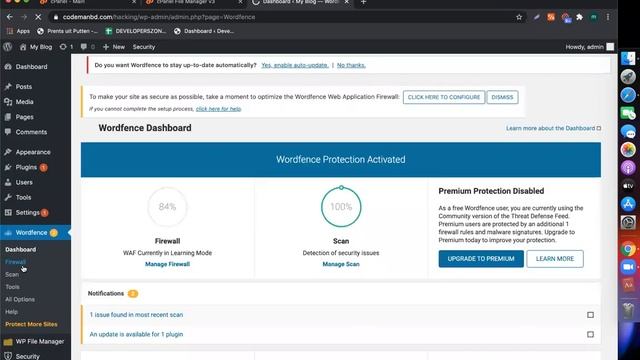Screen dimensions: 640x360
Task: Open the Chrome three-dot menu
Action: coord(608,17)
